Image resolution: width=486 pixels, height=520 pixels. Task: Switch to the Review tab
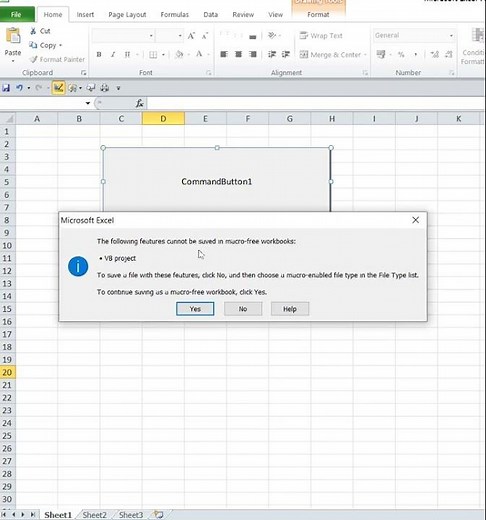tap(243, 15)
